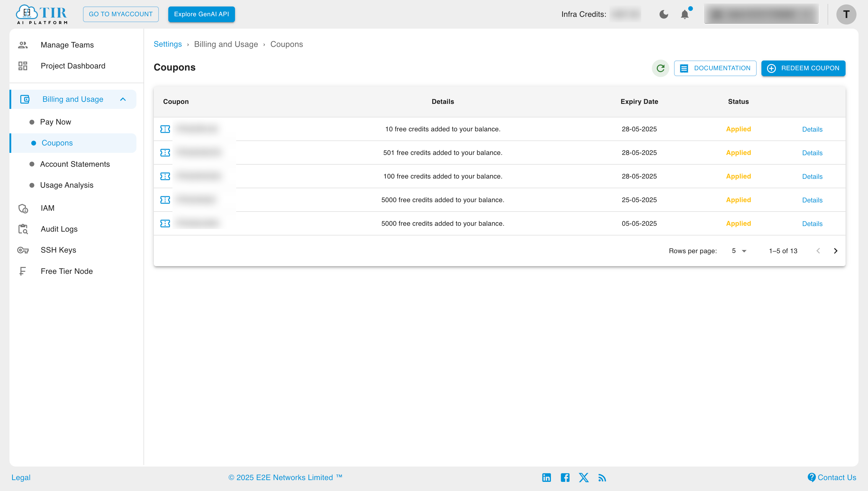The width and height of the screenshot is (868, 491).
Task: Click the SSH Keys key icon
Action: pos(23,250)
